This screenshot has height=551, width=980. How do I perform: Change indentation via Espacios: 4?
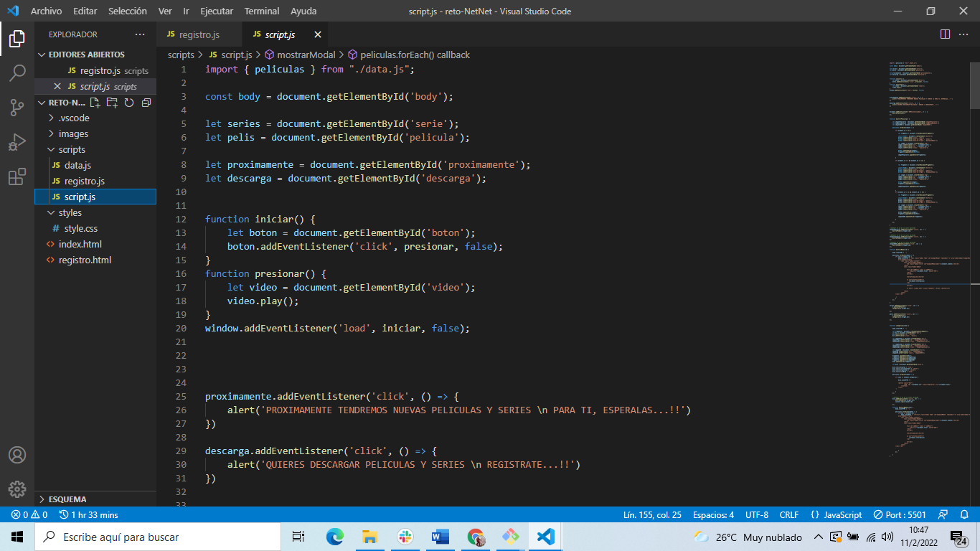713,514
